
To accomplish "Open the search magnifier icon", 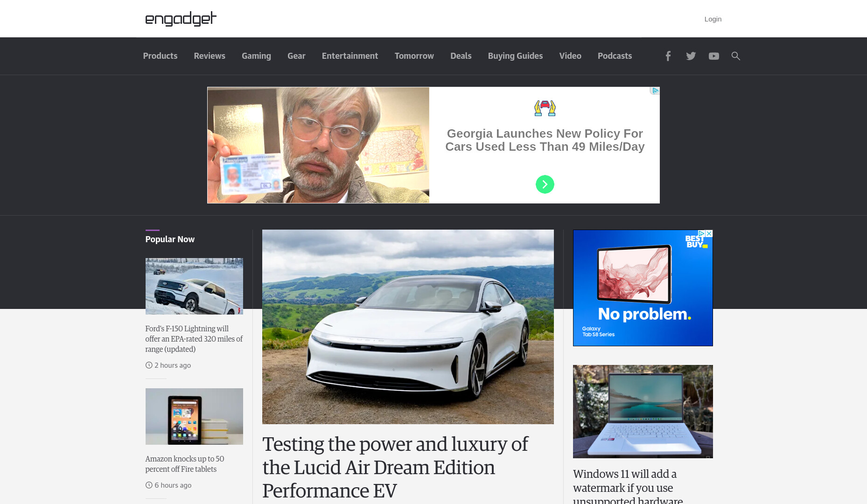I will pyautogui.click(x=735, y=56).
